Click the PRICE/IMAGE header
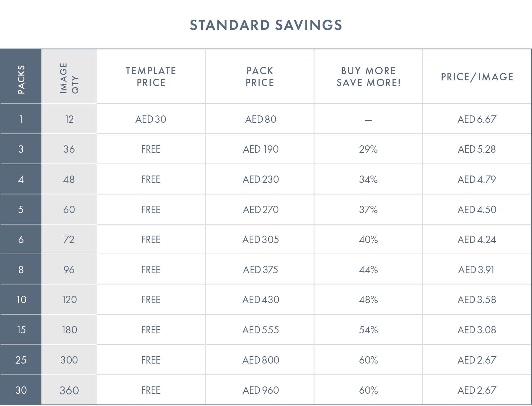The image size is (532, 406). (x=477, y=77)
